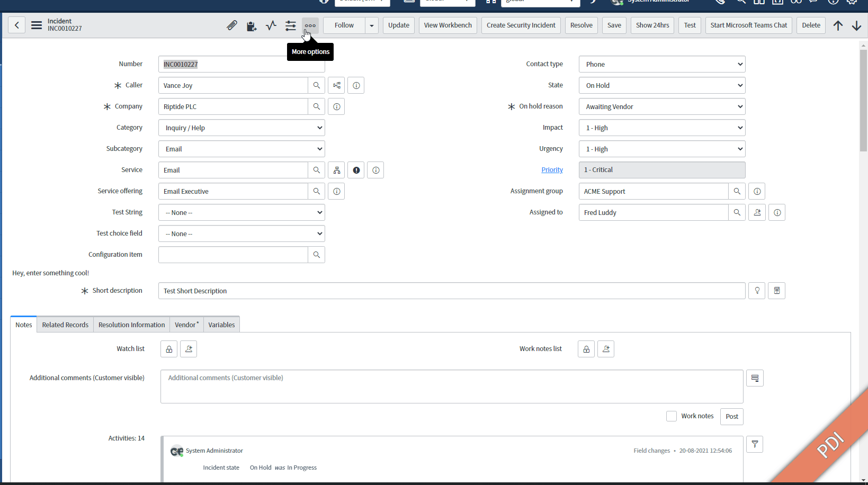Assign the incident to yourself via the icon
Viewport: 868px width, 485px height.
click(757, 212)
